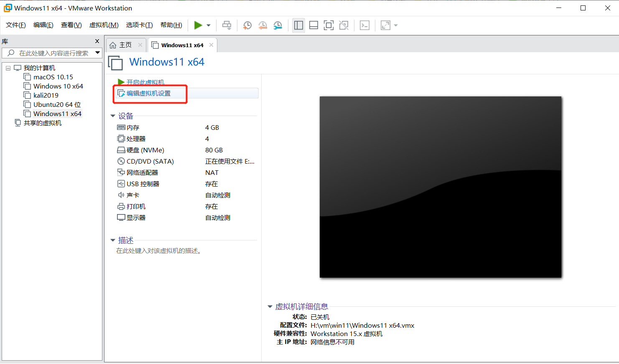The width and height of the screenshot is (619, 364).
Task: Click the 4 GB memory value
Action: click(212, 127)
